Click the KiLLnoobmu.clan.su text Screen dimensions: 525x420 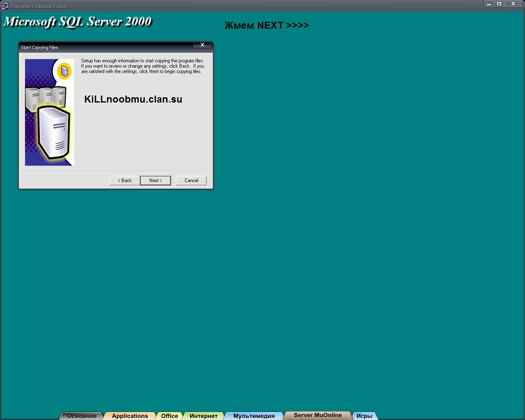pyautogui.click(x=133, y=99)
